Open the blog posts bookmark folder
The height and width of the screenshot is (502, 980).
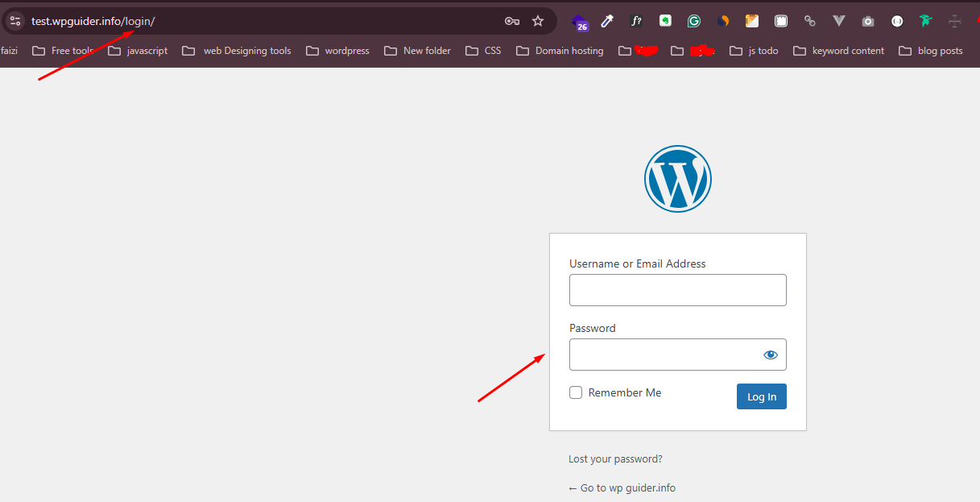pyautogui.click(x=931, y=51)
